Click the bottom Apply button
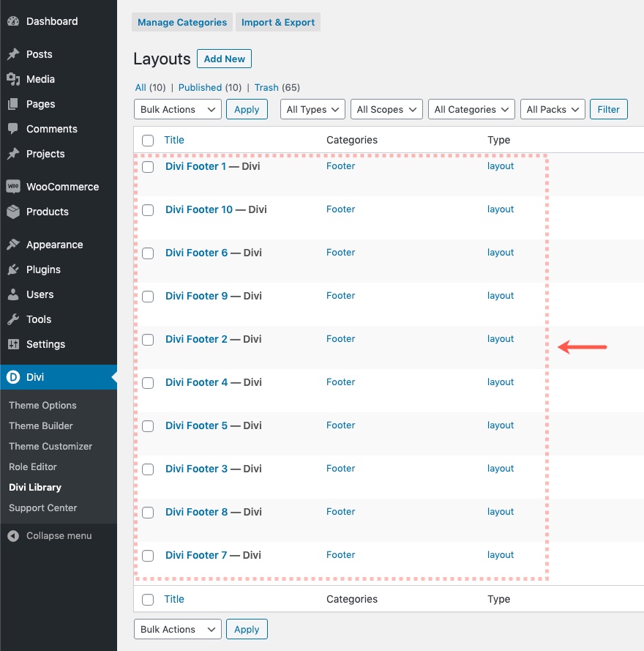Viewport: 644px width, 651px height. point(247,629)
